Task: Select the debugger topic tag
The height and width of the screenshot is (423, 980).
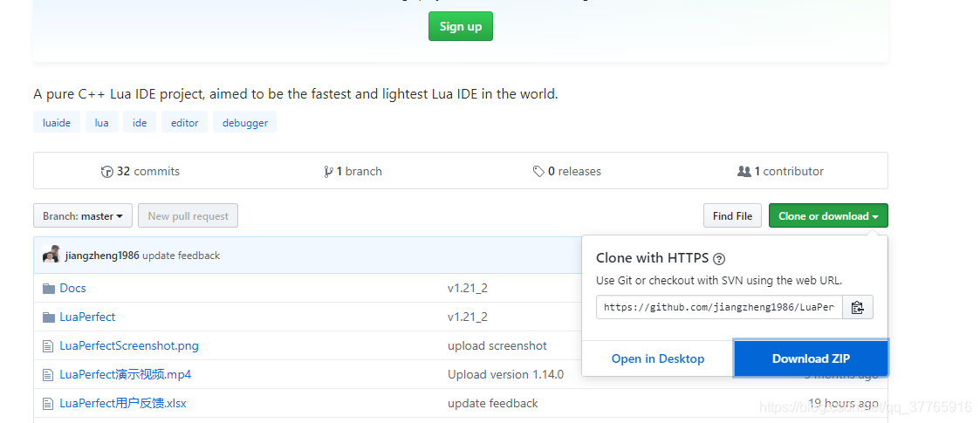Action: [244, 123]
